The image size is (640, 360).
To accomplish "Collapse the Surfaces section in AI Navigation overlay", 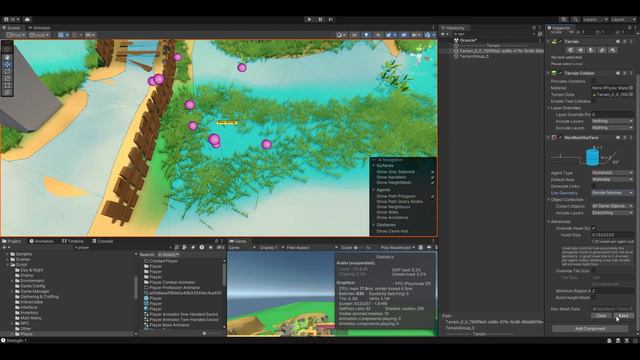I will pos(373,166).
